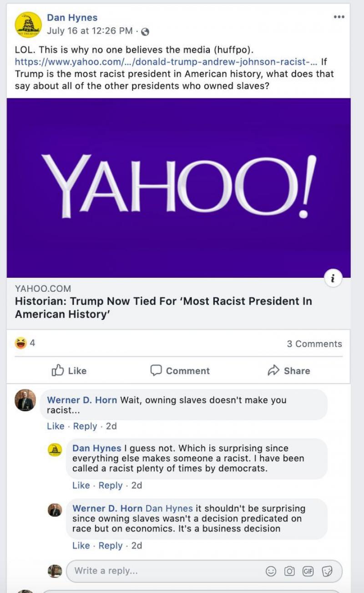Share the post
364x593 pixels.
288,371
